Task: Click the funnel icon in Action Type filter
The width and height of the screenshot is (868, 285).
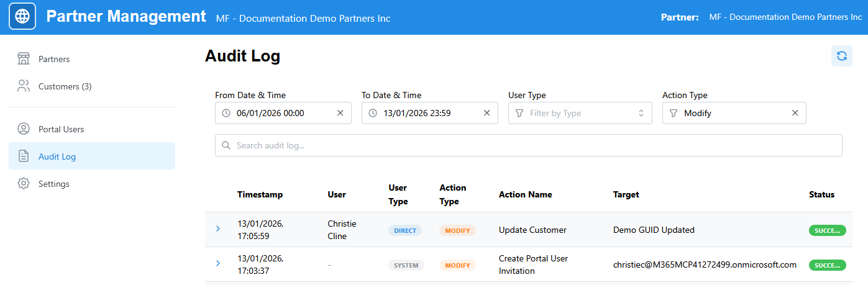Action: click(x=674, y=113)
